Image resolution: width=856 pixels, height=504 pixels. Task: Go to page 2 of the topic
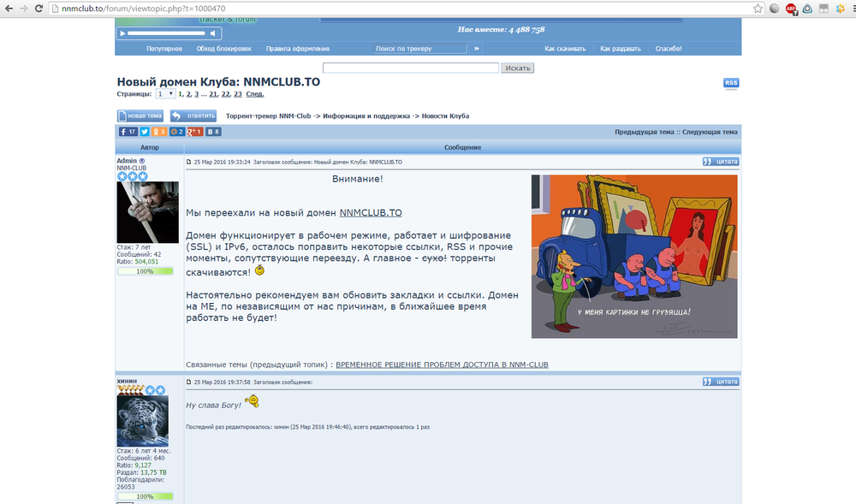point(188,94)
